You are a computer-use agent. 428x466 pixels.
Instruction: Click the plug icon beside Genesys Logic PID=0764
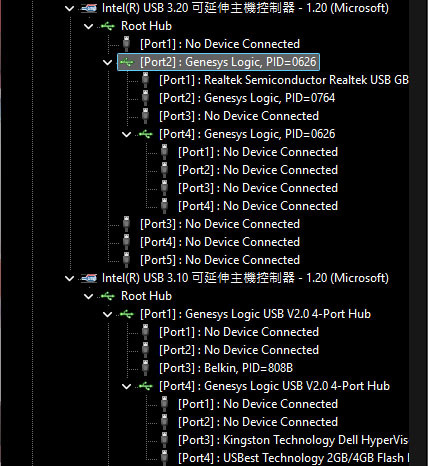(145, 98)
